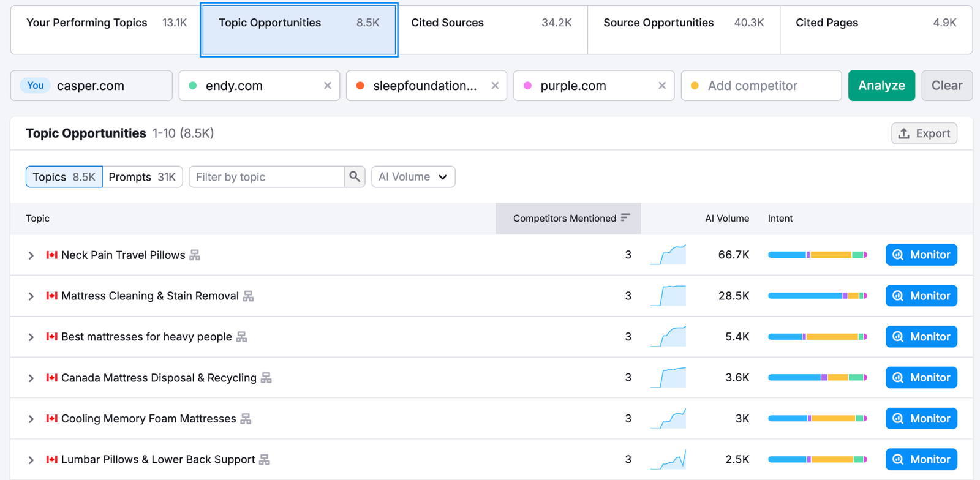Export the Topic Opportunities table
The height and width of the screenshot is (480, 980).
tap(924, 133)
